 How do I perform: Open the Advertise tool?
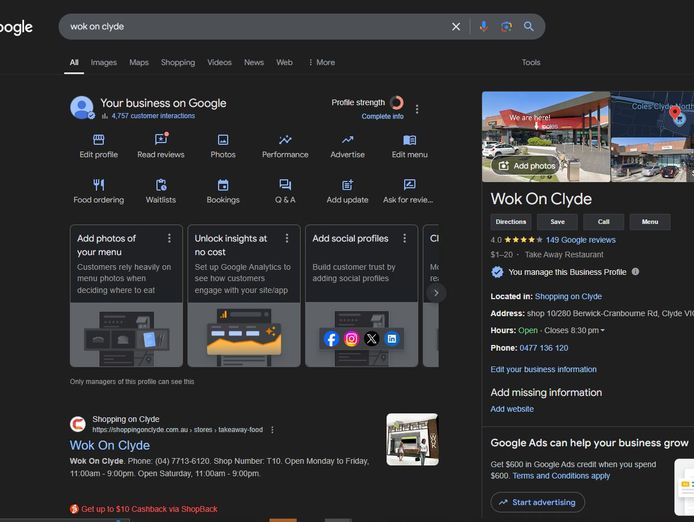pos(347,147)
